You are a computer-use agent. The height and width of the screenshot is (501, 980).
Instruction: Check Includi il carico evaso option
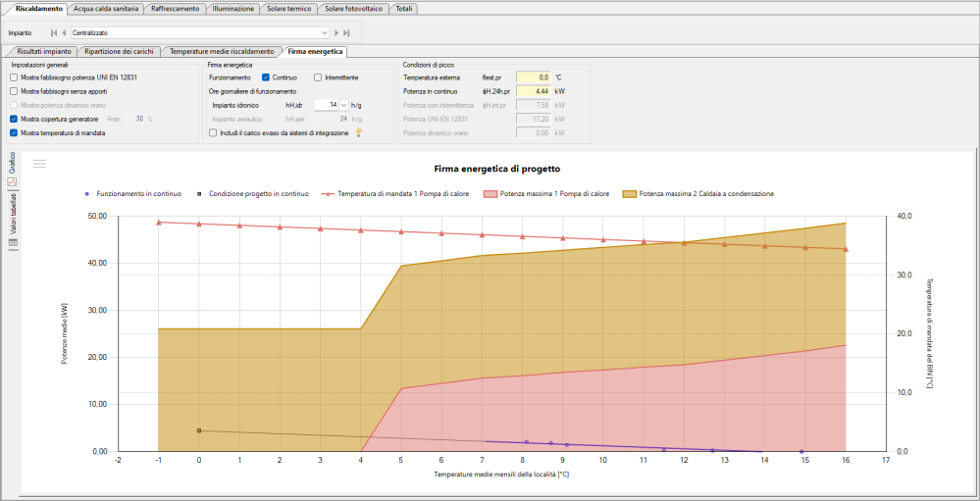(213, 132)
